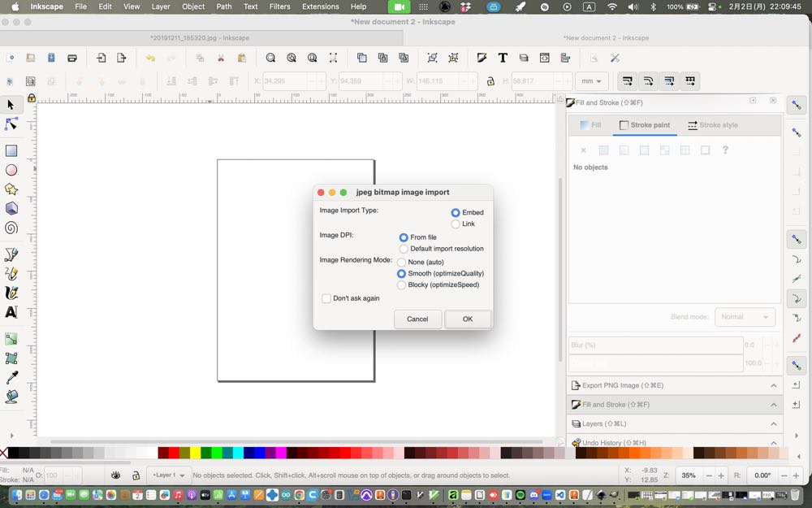
Task: Open the Path menu
Action: (x=224, y=7)
